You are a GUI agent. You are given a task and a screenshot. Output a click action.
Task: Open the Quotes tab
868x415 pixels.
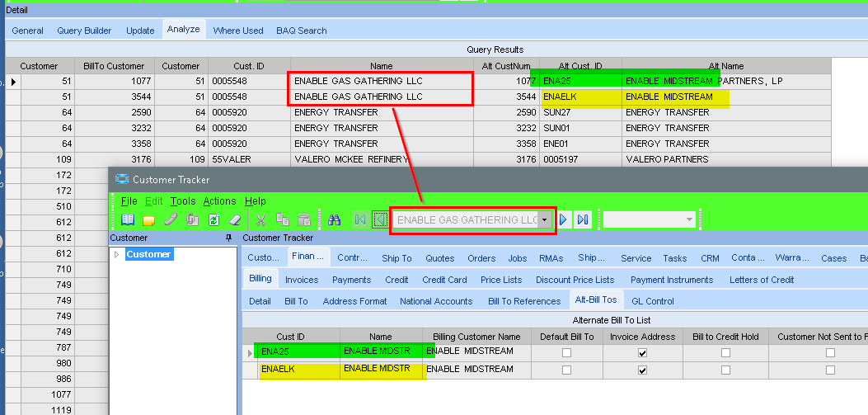[440, 258]
